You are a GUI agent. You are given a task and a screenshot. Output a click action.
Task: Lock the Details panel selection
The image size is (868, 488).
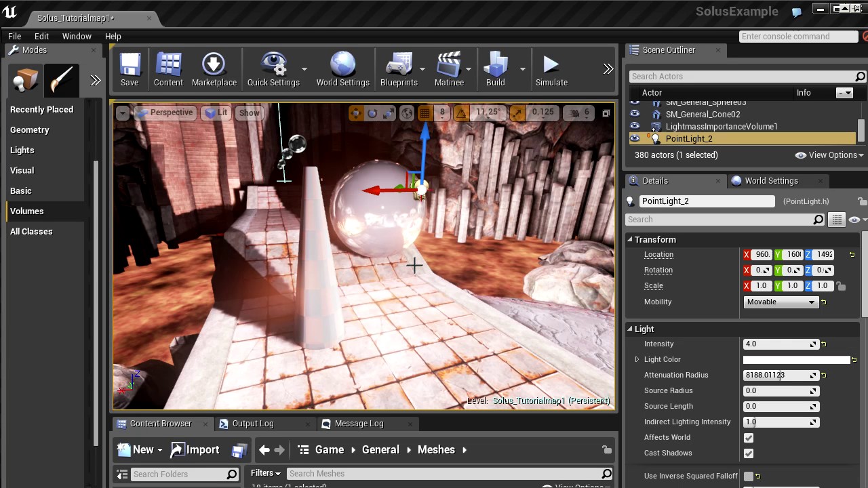[x=862, y=201]
